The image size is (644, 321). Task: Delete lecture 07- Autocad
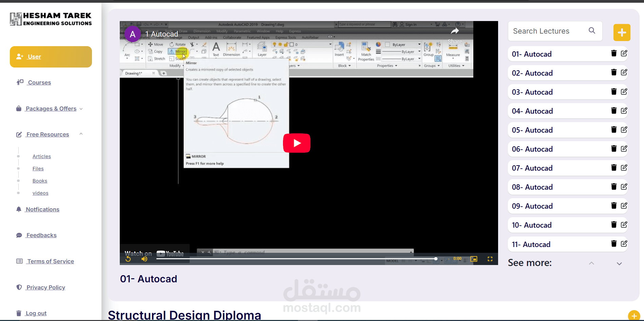point(613,168)
